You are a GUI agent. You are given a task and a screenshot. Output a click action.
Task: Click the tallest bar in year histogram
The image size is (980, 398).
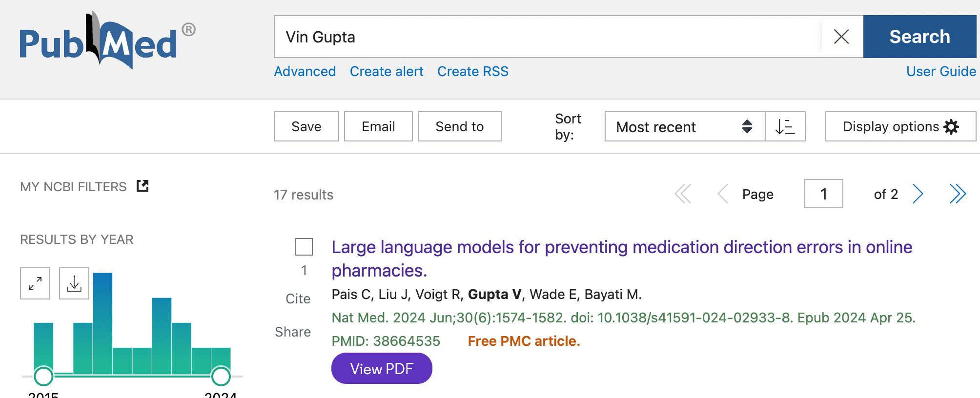(x=102, y=324)
